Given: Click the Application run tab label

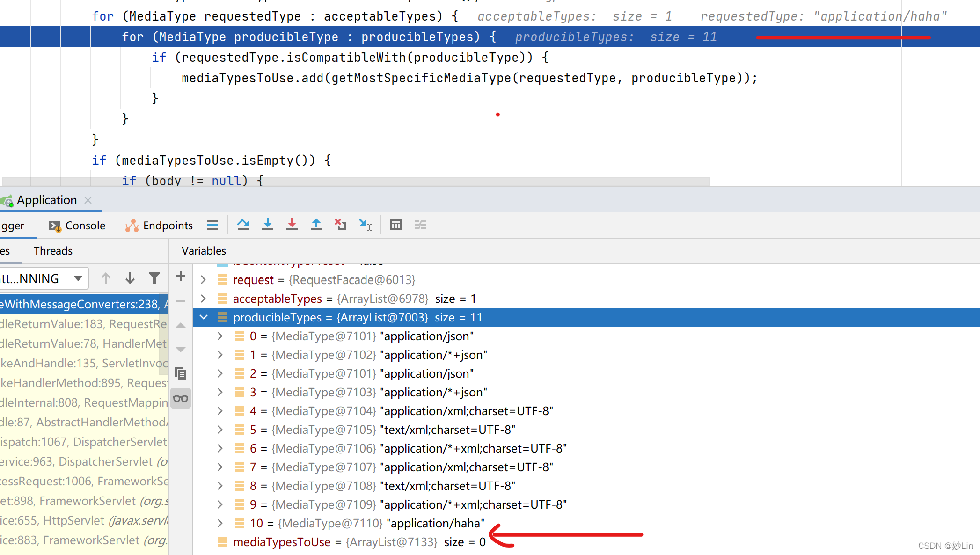Looking at the screenshot, I should pyautogui.click(x=46, y=200).
